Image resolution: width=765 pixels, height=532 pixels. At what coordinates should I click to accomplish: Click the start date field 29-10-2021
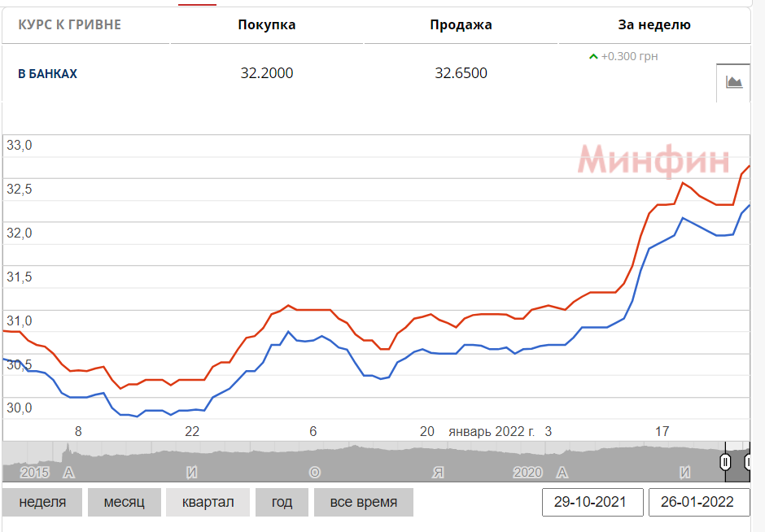click(592, 502)
